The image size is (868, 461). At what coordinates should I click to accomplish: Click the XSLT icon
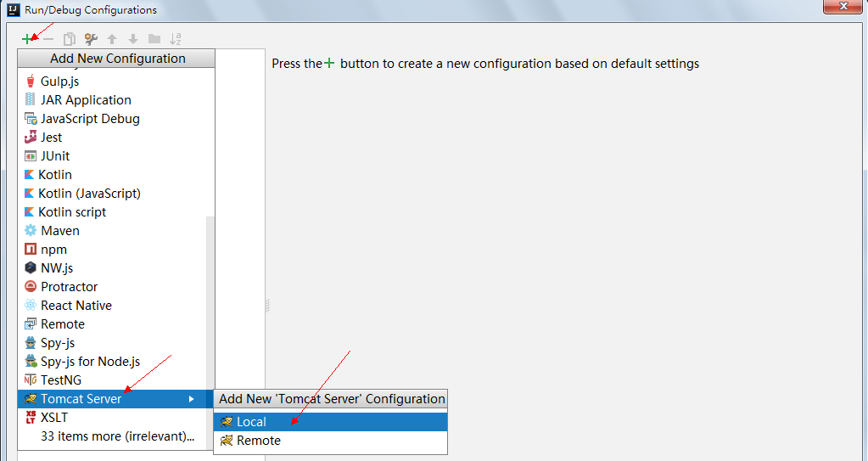[x=31, y=417]
